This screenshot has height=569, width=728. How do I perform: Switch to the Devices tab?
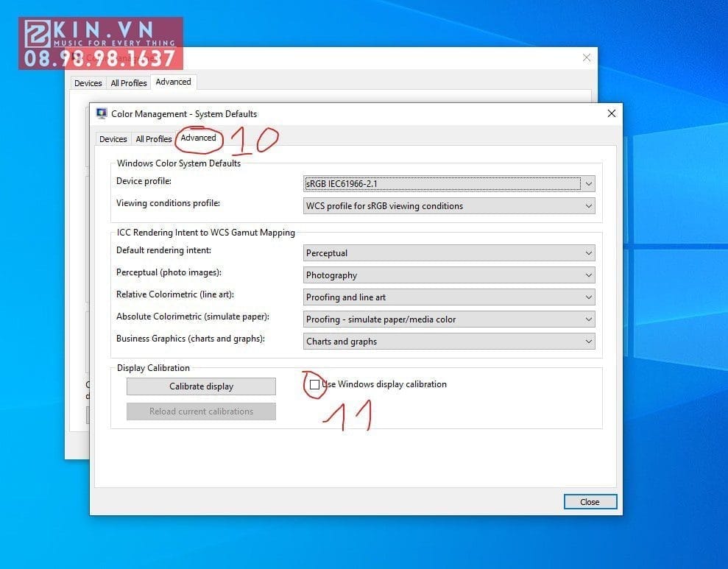point(113,138)
